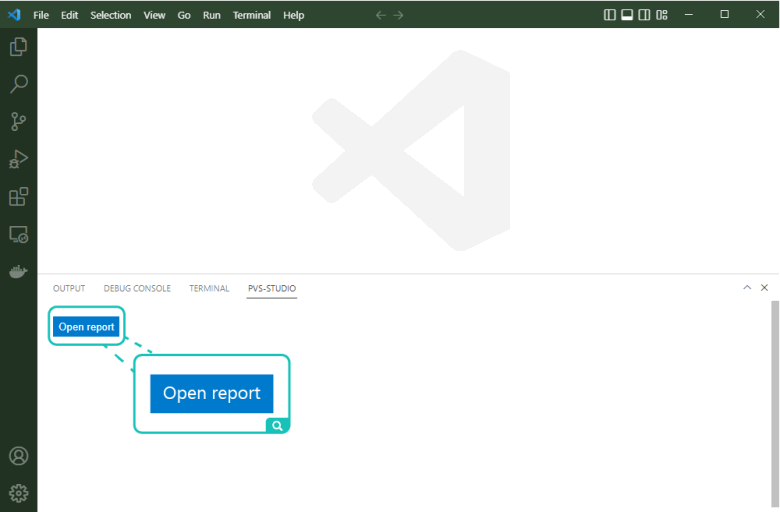Click the small Open report button
780x512 pixels.
coord(86,327)
